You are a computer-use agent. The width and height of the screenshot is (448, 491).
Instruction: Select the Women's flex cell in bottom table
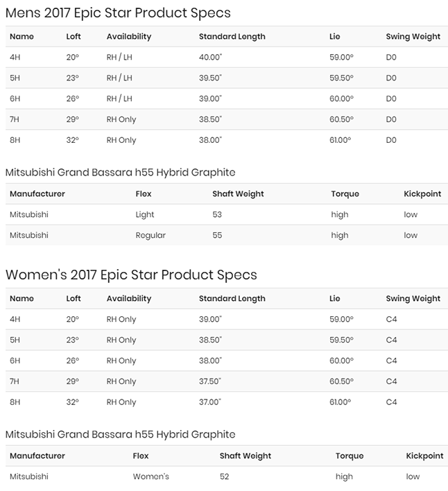click(x=151, y=476)
